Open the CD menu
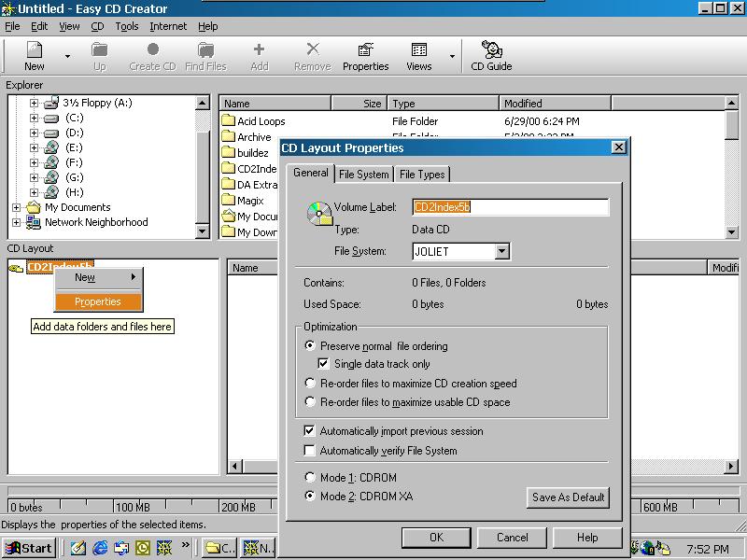The height and width of the screenshot is (560, 747). pos(97,26)
